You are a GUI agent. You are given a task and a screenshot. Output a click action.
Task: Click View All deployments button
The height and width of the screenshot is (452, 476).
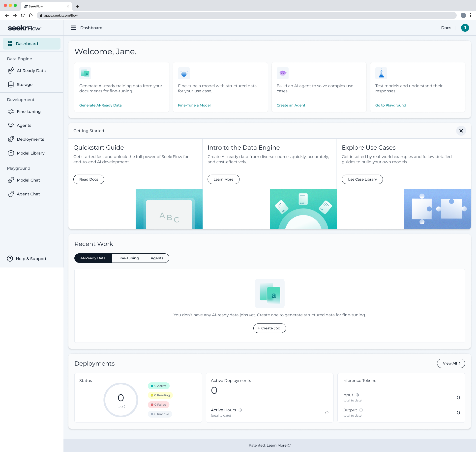tap(451, 363)
